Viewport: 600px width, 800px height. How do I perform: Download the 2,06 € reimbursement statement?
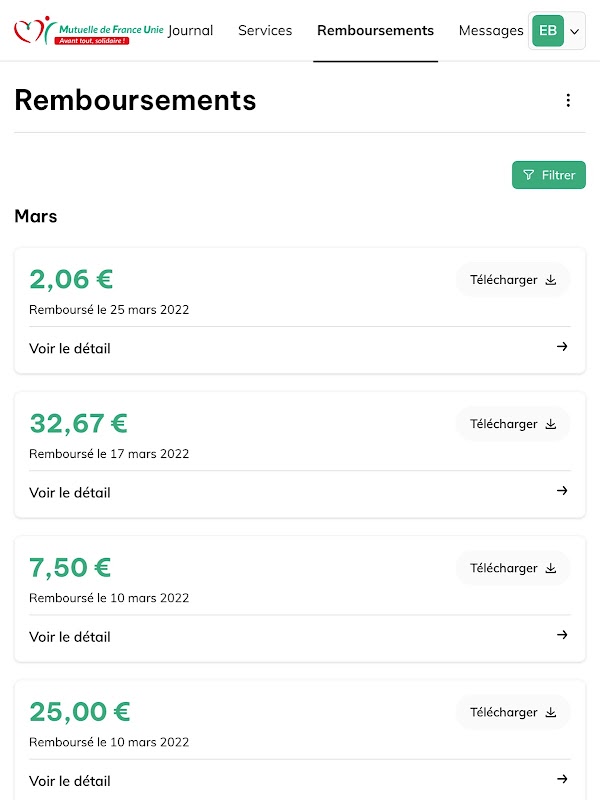coord(513,280)
